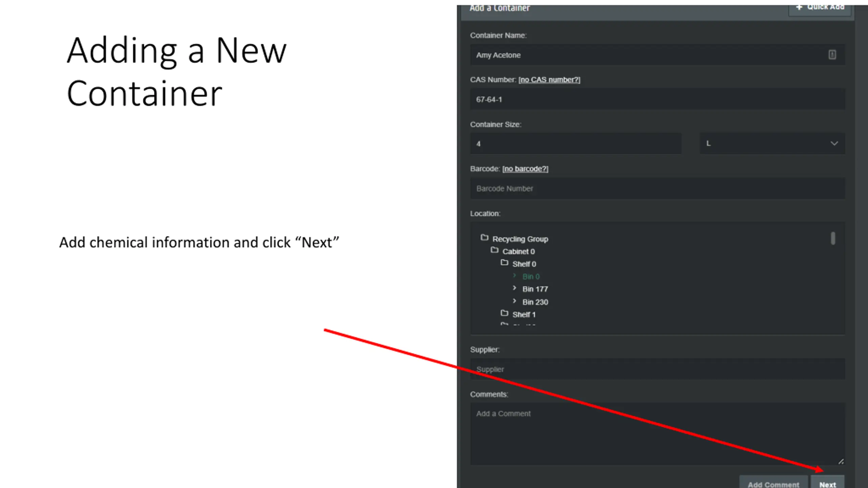Select Bin 0 in the location tree
Screen dimensions: 868x488
(531, 277)
